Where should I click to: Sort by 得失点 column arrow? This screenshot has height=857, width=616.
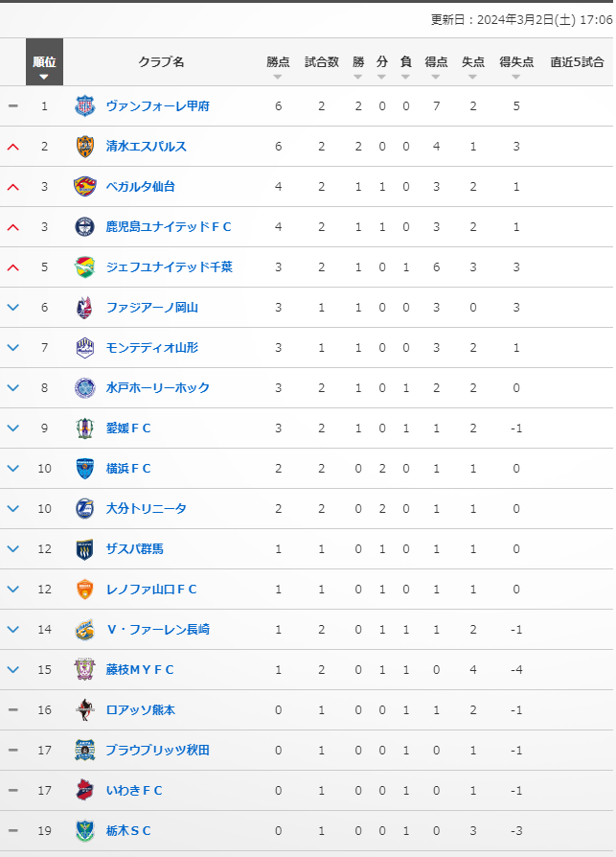516,77
